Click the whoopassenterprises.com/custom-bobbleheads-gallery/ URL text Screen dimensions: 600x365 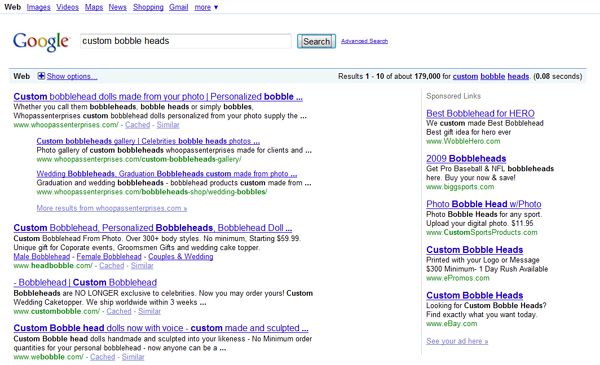pyautogui.click(x=139, y=159)
